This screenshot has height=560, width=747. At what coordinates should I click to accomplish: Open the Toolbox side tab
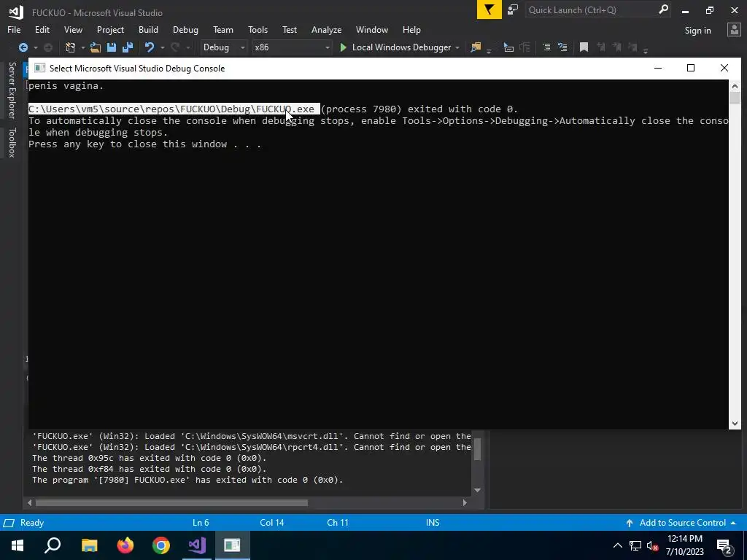click(12, 142)
